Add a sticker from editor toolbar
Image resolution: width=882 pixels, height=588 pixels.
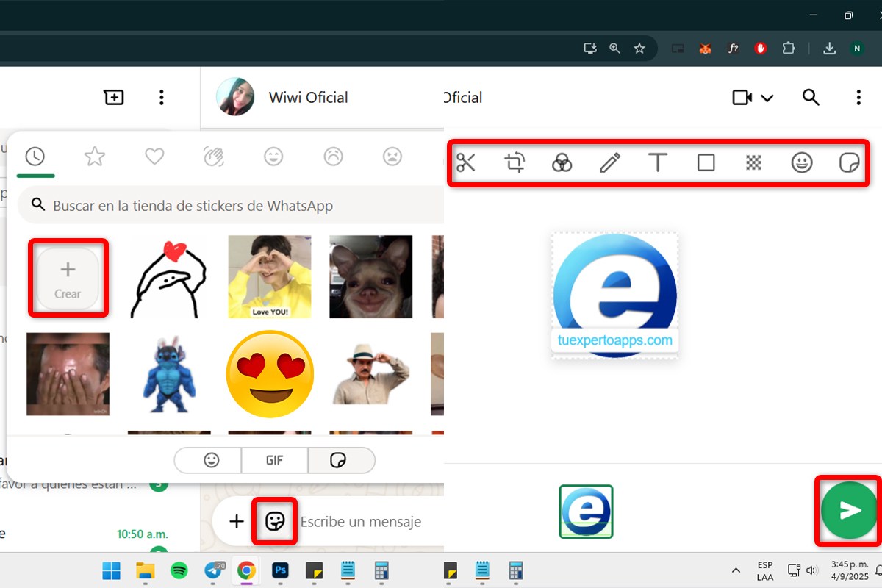click(849, 162)
